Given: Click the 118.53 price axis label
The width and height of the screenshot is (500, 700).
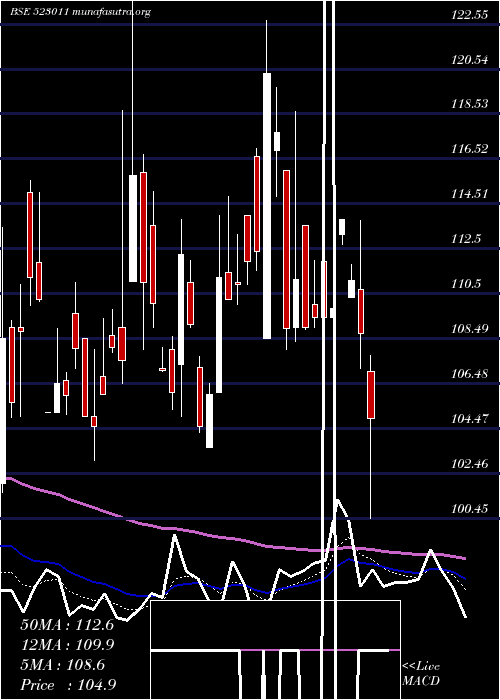Looking at the screenshot, I should point(469,104).
